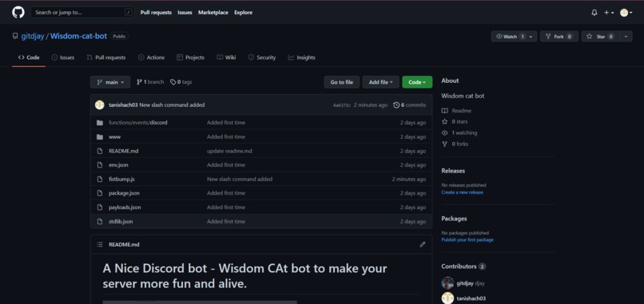Fork the repository
This screenshot has height=304, width=644.
pos(559,37)
